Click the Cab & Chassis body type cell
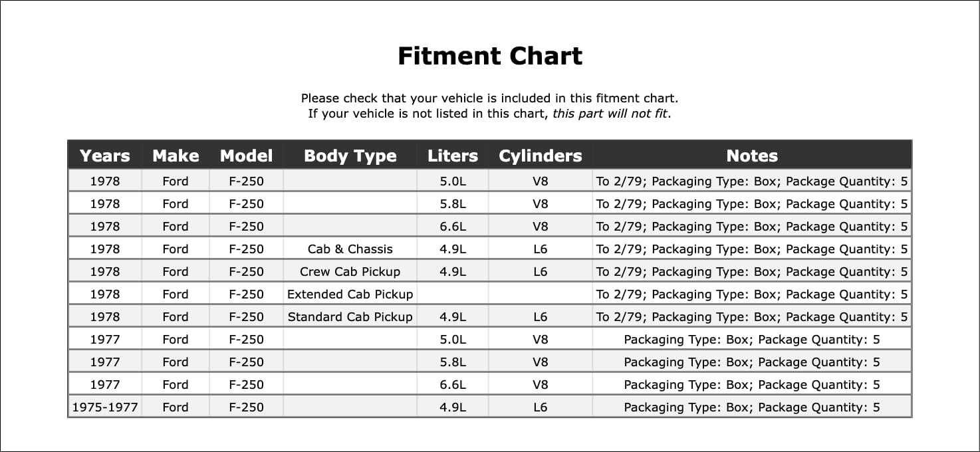Screen dimensions: 980x452 click(350, 249)
